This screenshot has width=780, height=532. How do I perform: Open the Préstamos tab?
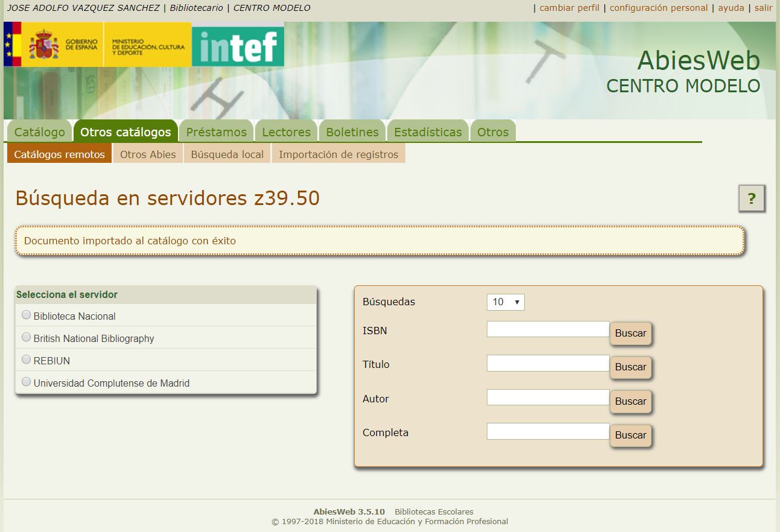pos(217,132)
